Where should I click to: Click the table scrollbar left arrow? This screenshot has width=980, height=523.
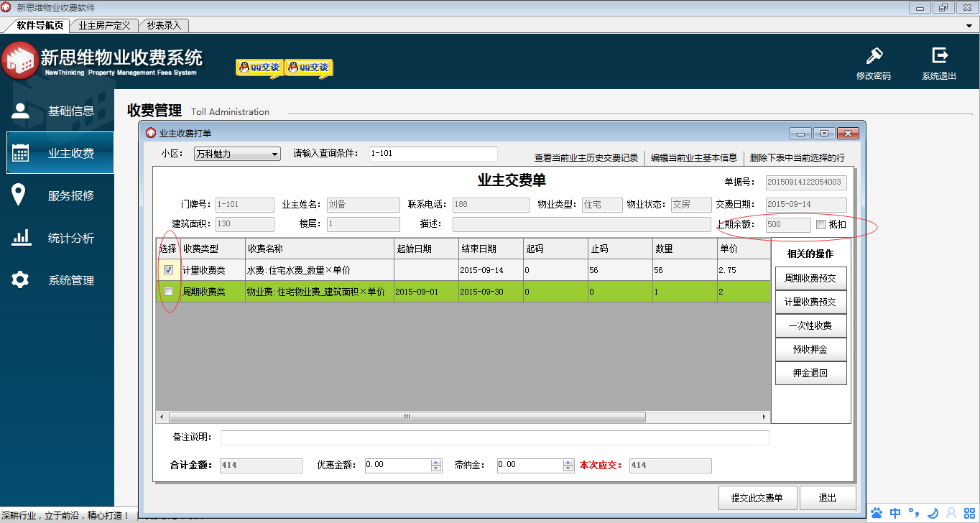pyautogui.click(x=162, y=417)
